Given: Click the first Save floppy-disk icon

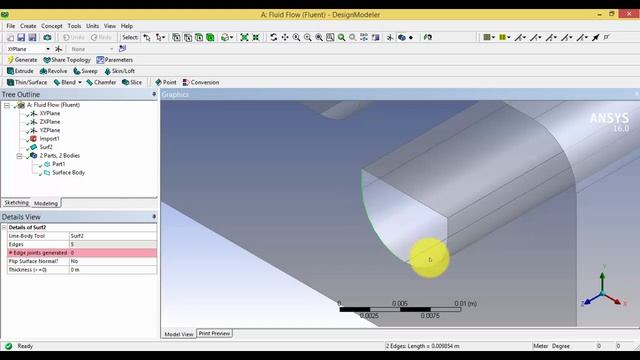Looking at the screenshot, I should click(x=21, y=38).
